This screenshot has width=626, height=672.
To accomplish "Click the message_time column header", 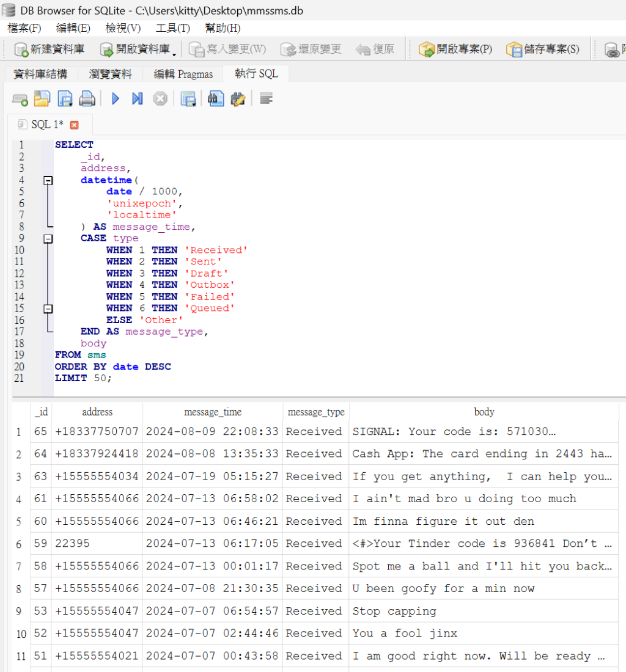I will [x=213, y=412].
